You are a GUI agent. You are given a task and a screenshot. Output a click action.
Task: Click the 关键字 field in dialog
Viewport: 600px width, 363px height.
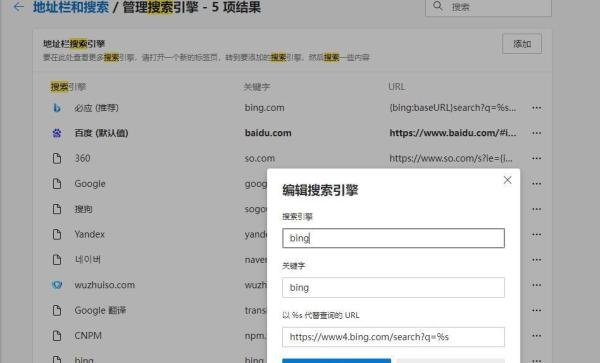tap(393, 288)
